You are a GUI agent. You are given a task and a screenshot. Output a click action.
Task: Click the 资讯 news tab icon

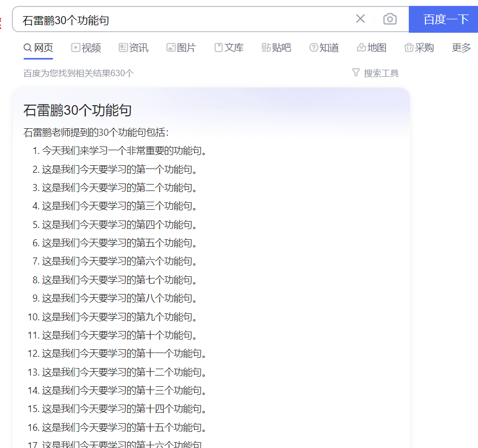click(x=123, y=48)
